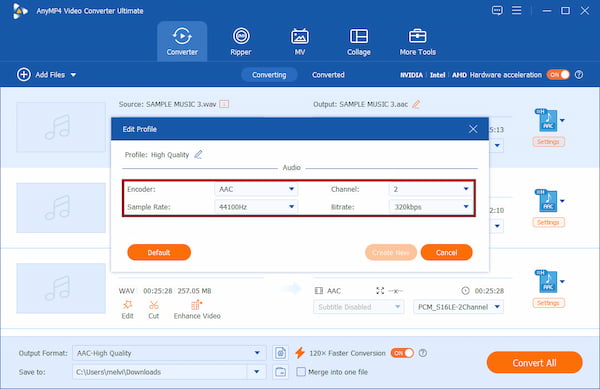Open the Subtitle Disabled dropdown
The width and height of the screenshot is (600, 389).
(x=359, y=307)
